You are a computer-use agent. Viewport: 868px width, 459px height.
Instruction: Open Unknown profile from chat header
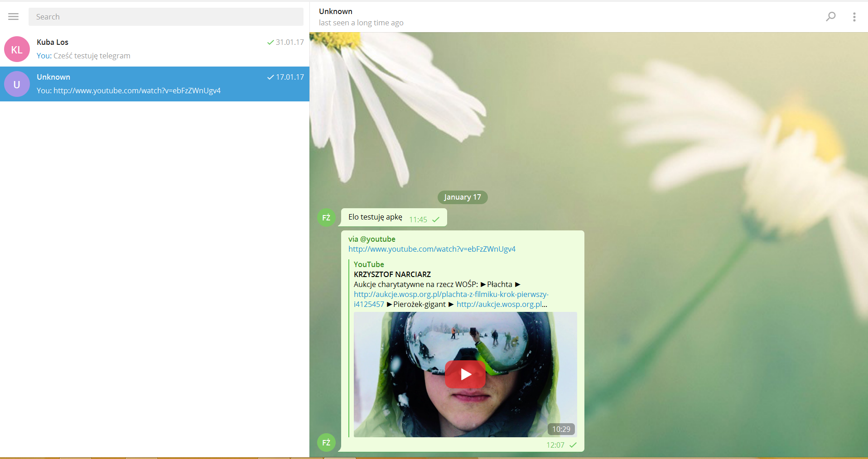(x=336, y=11)
